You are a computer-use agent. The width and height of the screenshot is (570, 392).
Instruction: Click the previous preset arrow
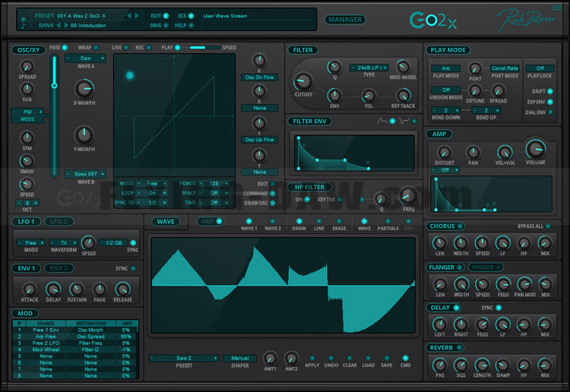128,16
